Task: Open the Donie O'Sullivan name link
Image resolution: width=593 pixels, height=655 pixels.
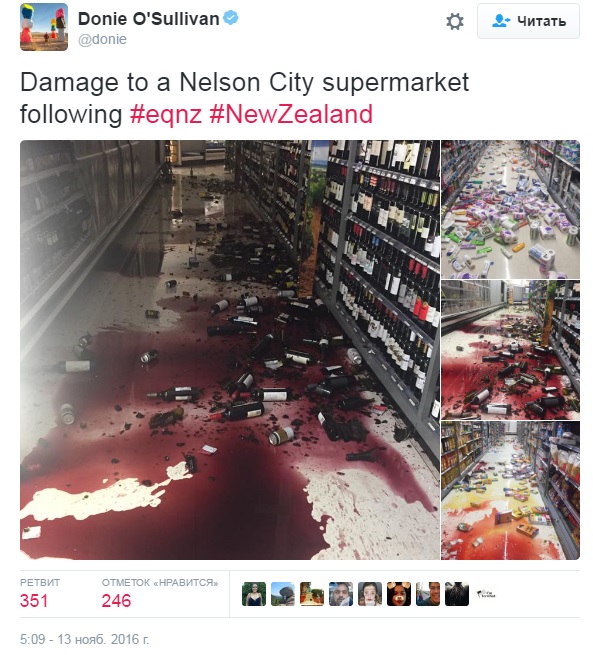Action: [x=148, y=18]
